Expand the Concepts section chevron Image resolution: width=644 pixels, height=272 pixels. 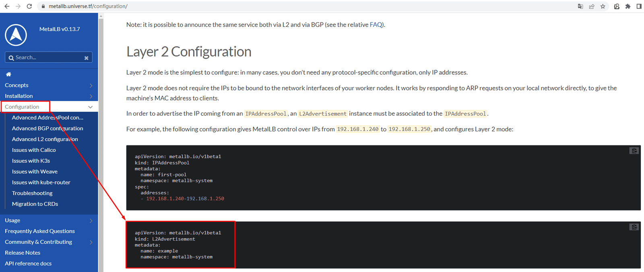click(x=91, y=86)
